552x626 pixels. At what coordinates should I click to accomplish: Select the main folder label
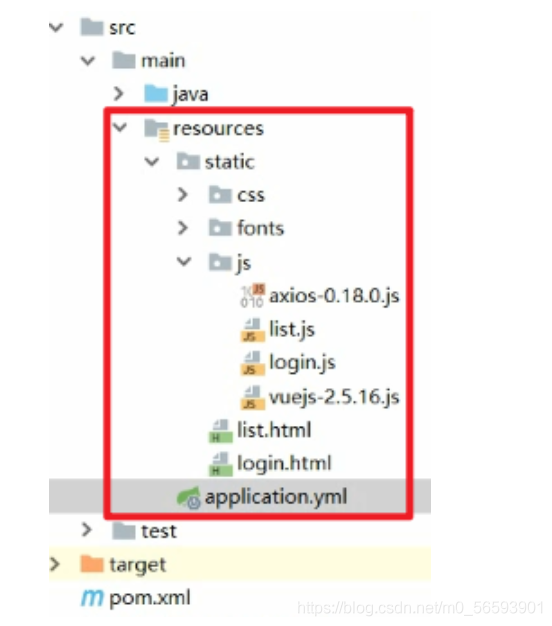[x=163, y=61]
